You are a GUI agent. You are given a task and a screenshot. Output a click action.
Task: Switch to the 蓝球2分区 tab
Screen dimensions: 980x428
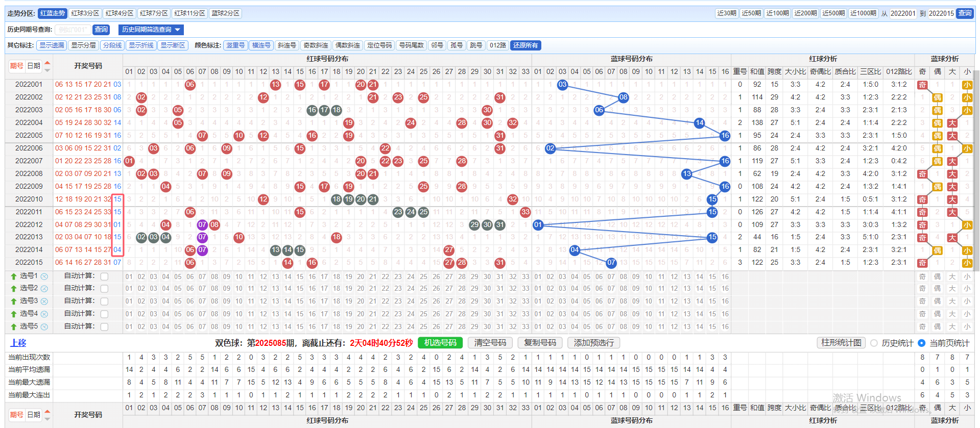225,13
